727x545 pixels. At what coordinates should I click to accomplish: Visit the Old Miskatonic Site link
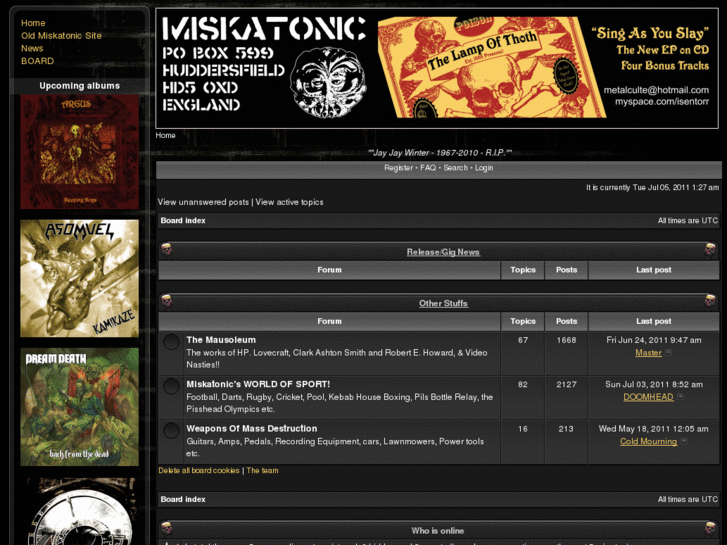(61, 36)
